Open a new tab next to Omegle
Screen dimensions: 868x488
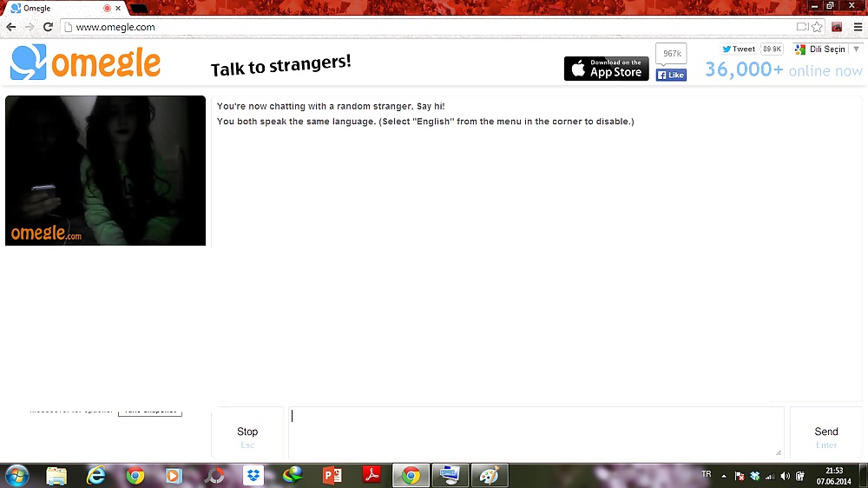(139, 9)
